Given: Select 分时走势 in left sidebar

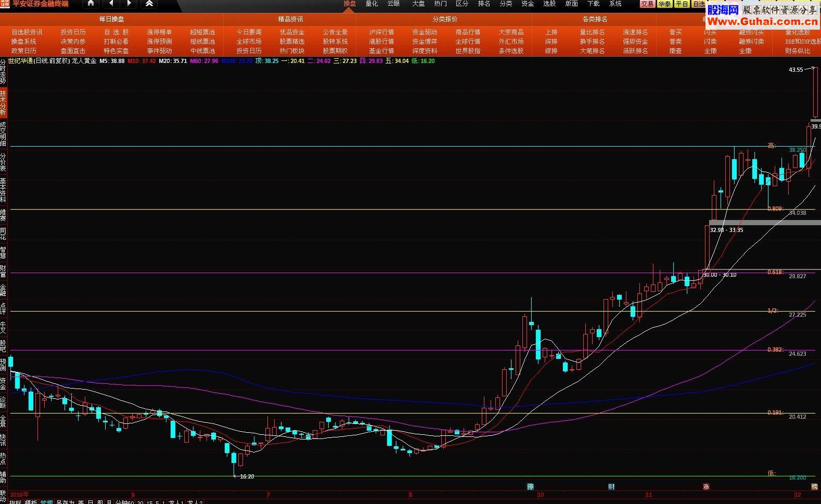Looking at the screenshot, I should click(3, 72).
